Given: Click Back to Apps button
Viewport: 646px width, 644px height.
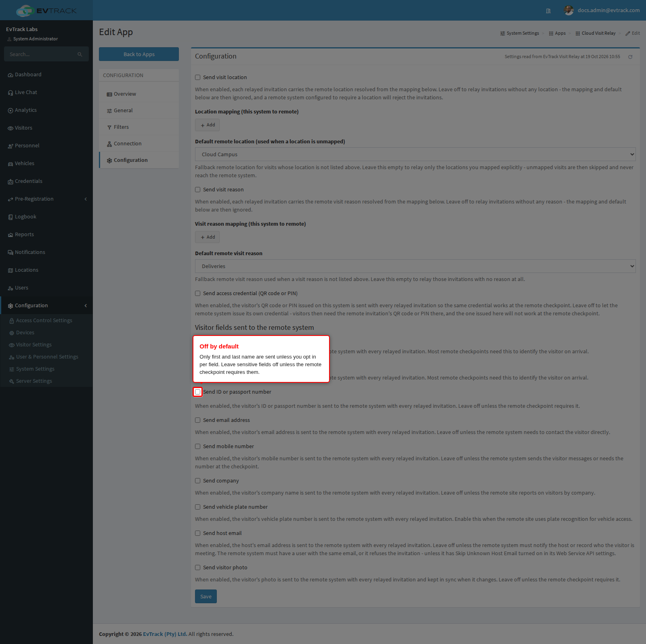Looking at the screenshot, I should click(139, 54).
